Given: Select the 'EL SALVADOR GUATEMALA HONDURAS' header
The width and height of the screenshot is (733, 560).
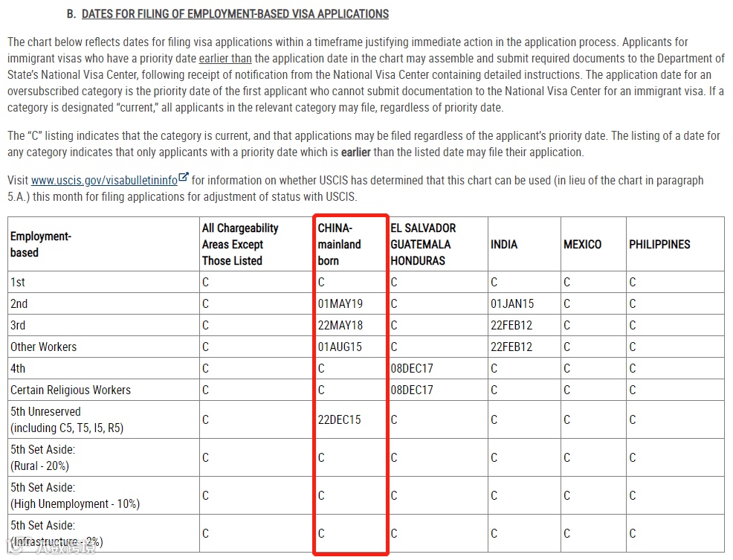Looking at the screenshot, I should 423,244.
